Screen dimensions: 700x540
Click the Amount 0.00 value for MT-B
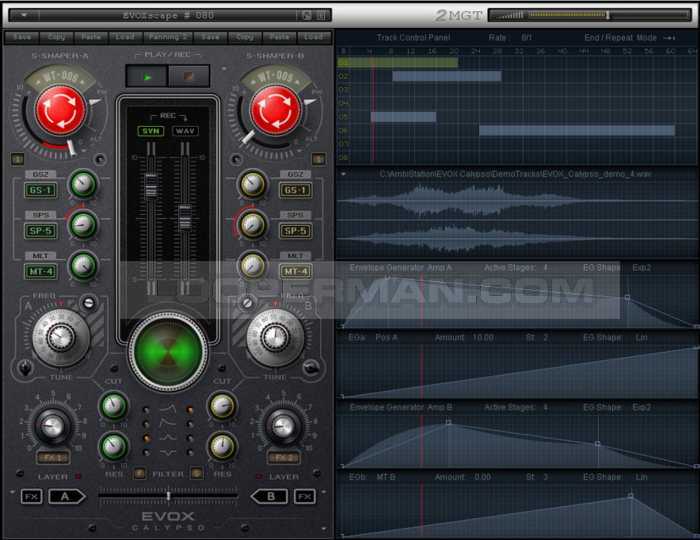(x=483, y=477)
